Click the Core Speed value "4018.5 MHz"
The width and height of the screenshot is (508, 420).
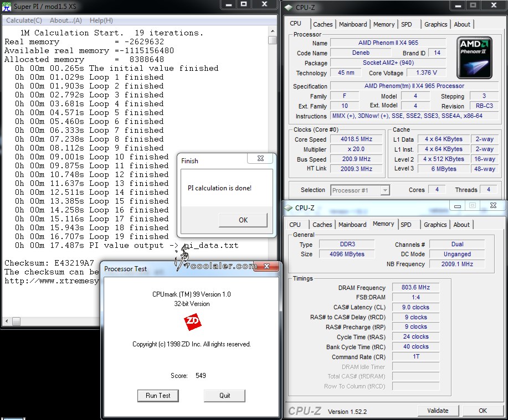[356, 139]
